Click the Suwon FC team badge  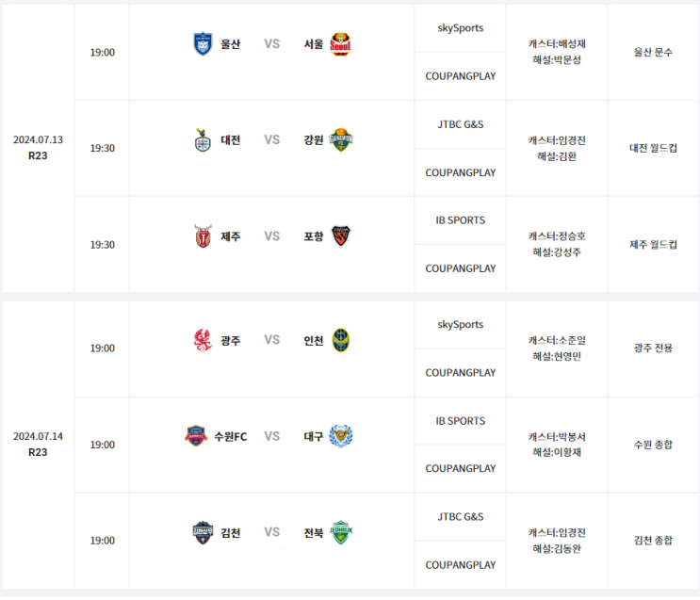click(x=195, y=436)
